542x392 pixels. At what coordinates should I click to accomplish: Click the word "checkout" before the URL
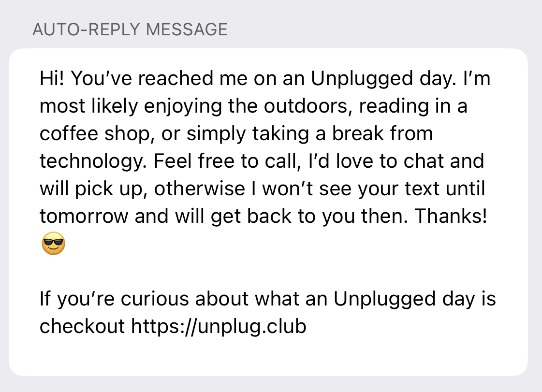pos(82,327)
